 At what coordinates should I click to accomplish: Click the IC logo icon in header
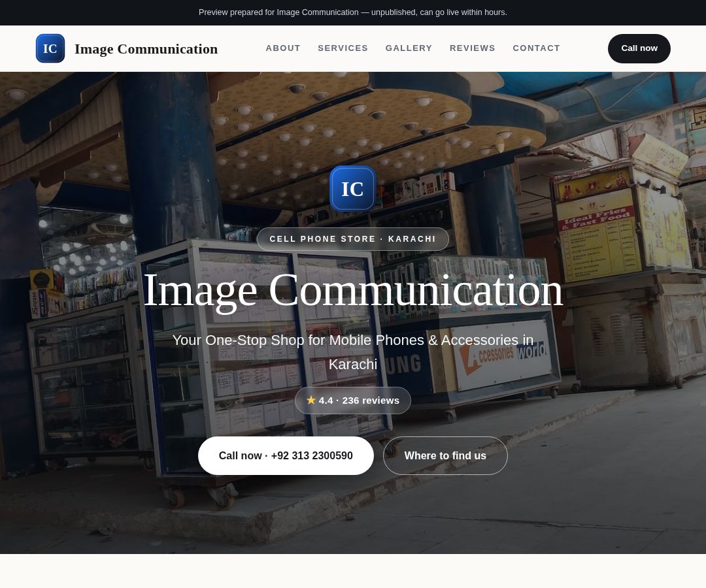point(50,48)
